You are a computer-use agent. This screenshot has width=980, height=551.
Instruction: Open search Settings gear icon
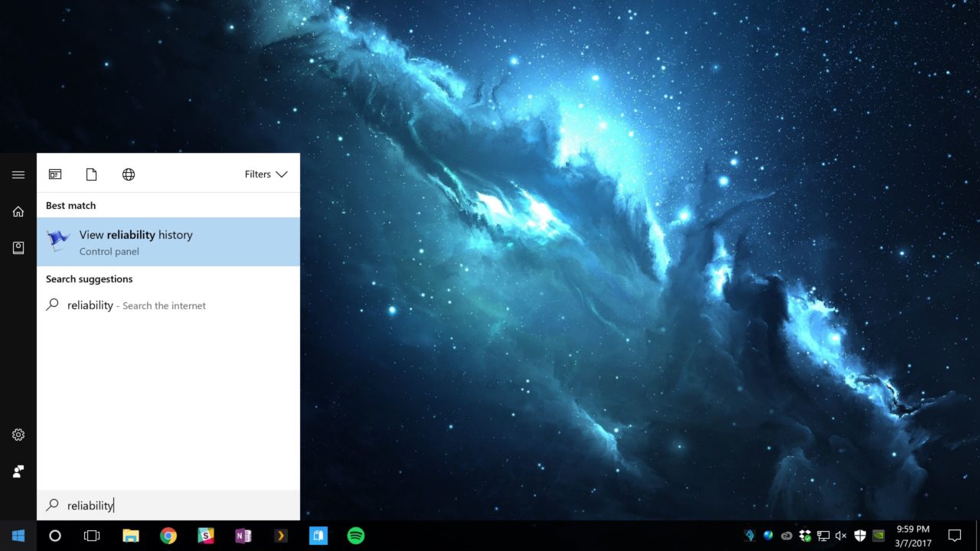pyautogui.click(x=18, y=435)
